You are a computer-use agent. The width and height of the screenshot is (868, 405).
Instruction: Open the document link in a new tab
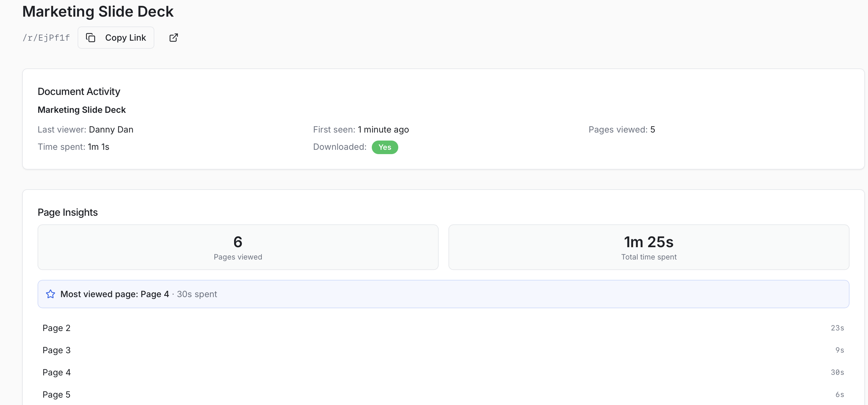(x=173, y=37)
